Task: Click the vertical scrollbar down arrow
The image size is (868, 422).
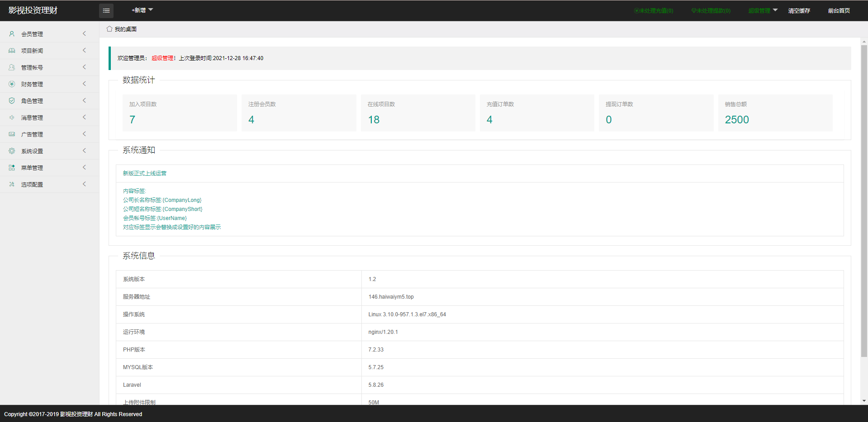Action: (864, 401)
